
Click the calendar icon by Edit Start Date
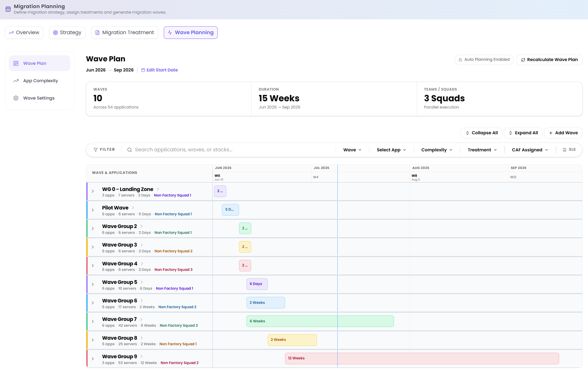(143, 70)
